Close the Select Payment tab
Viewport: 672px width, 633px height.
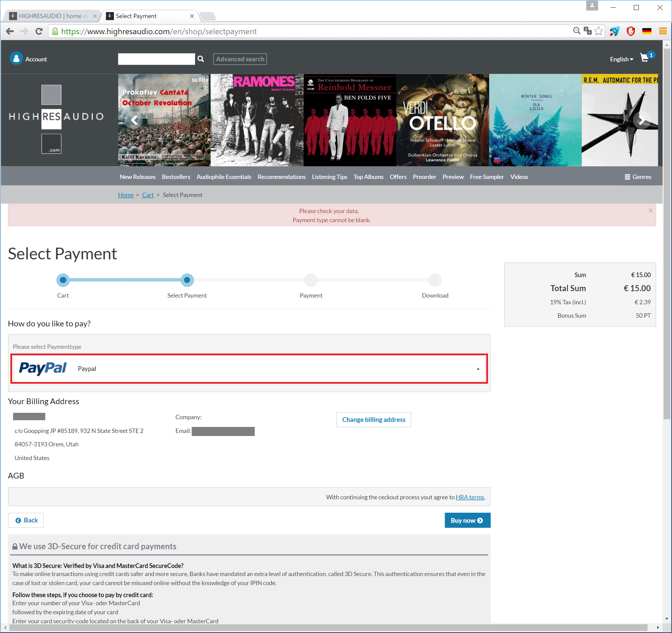coord(192,16)
